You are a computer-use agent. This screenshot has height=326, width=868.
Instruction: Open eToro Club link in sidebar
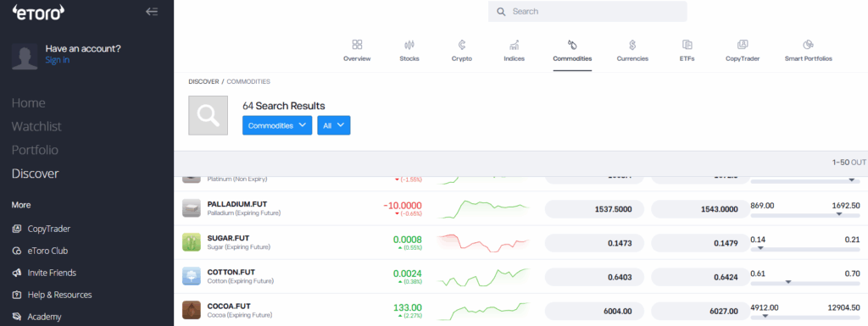[47, 251]
